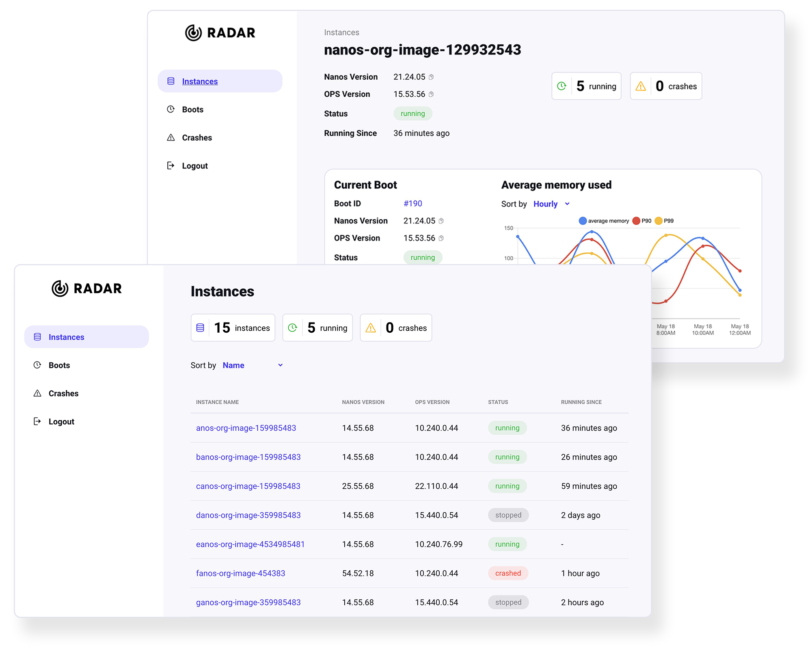This screenshot has height=650, width=812.
Task: Open Boots in the front window's sidebar
Action: coord(59,365)
